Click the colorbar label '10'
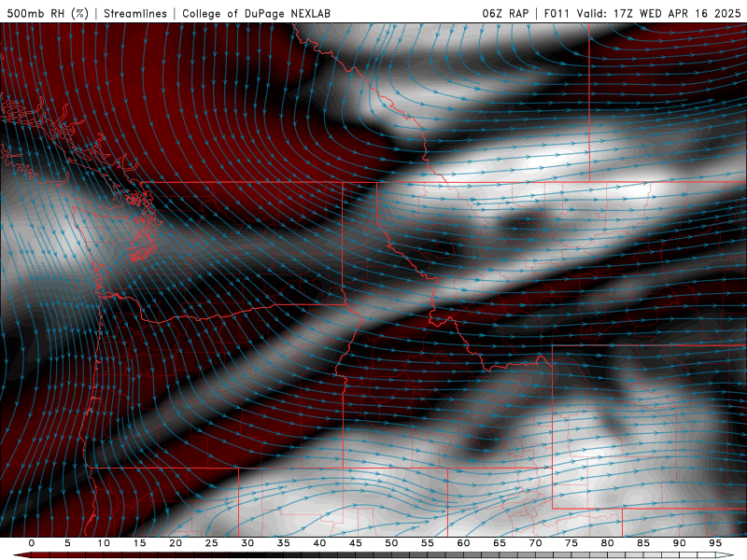Image resolution: width=747 pixels, height=560 pixels. point(104,543)
